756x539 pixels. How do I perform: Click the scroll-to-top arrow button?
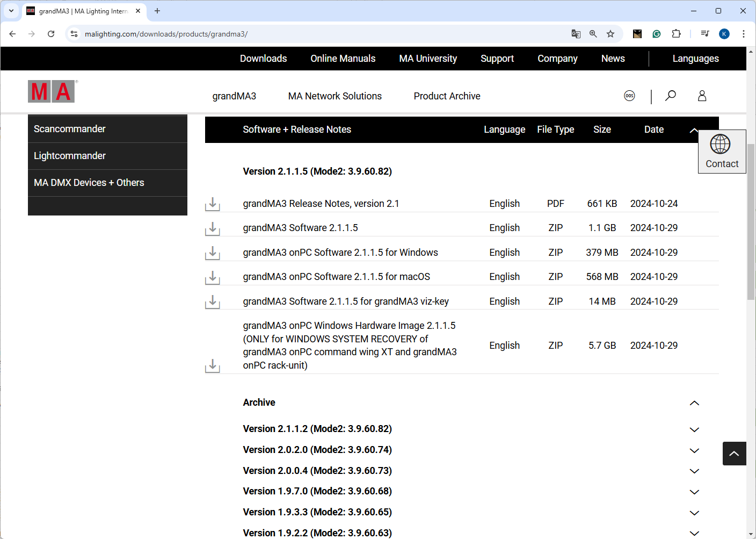coord(734,454)
